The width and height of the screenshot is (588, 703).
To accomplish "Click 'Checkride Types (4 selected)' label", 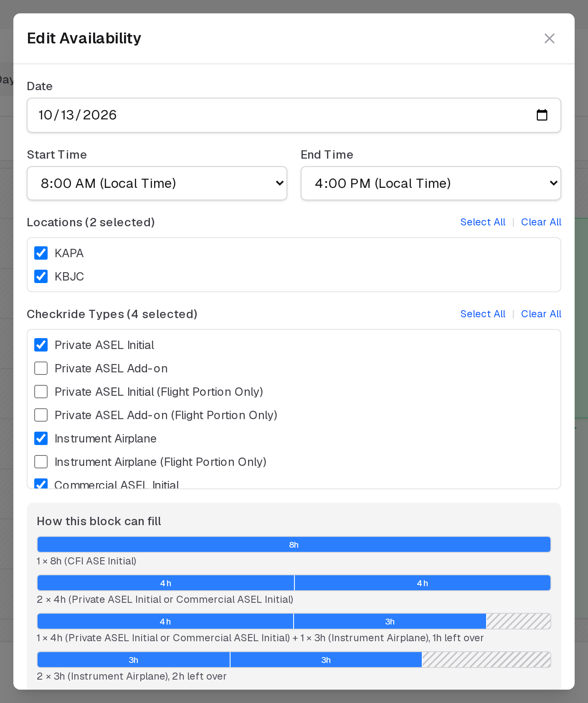I will 112,314.
